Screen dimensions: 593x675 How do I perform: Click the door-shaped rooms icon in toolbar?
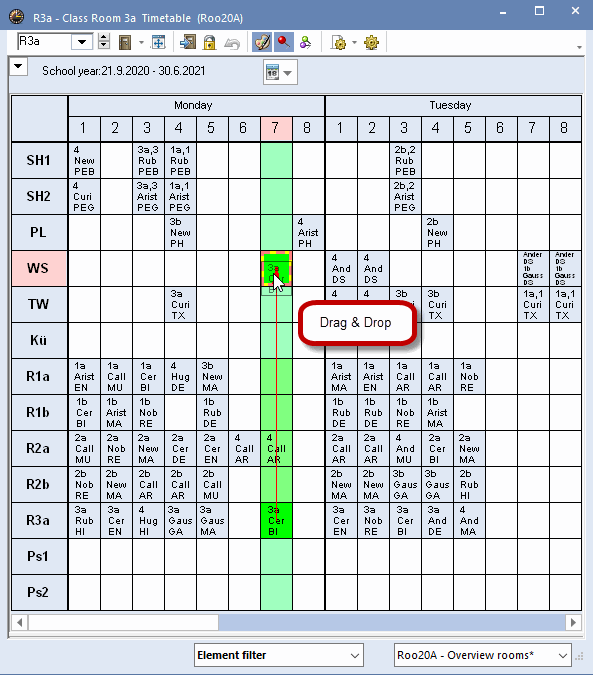point(125,43)
